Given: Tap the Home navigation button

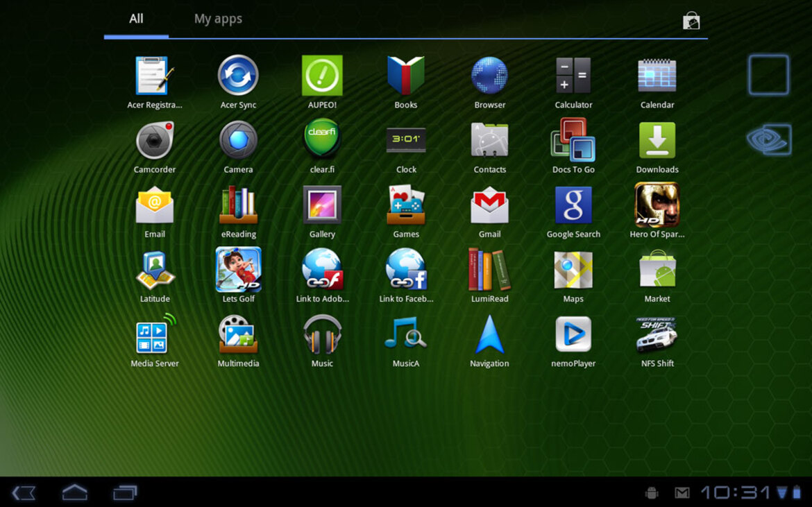Looking at the screenshot, I should click(x=75, y=492).
